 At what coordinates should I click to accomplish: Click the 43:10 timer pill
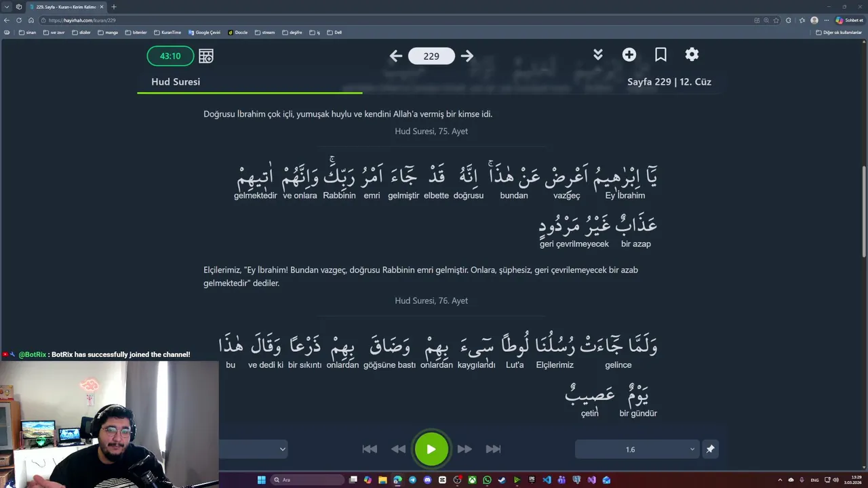tap(170, 56)
